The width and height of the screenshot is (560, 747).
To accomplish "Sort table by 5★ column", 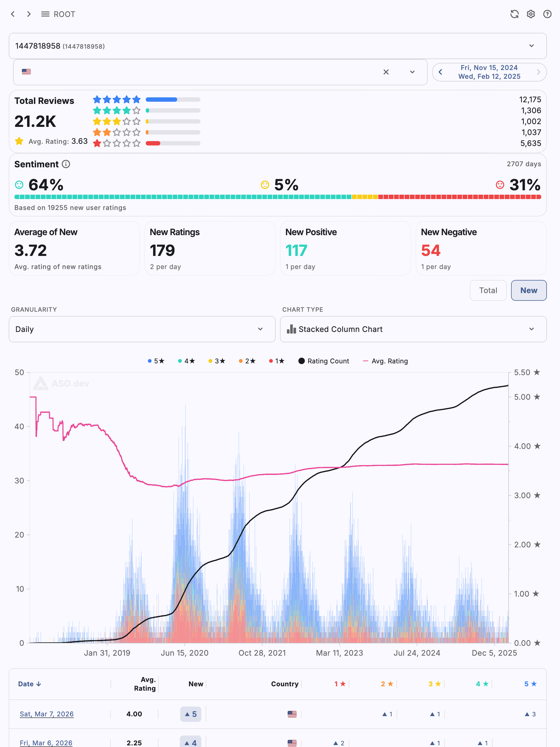I will [x=530, y=684].
